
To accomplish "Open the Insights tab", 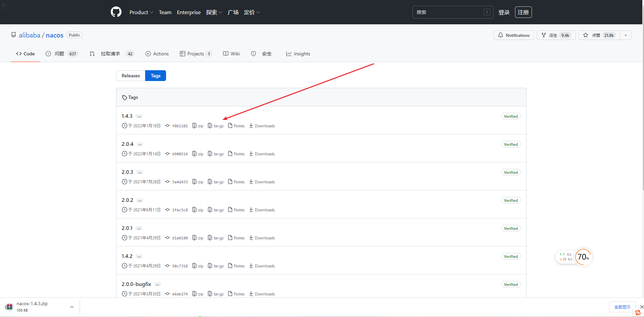I will pos(298,54).
